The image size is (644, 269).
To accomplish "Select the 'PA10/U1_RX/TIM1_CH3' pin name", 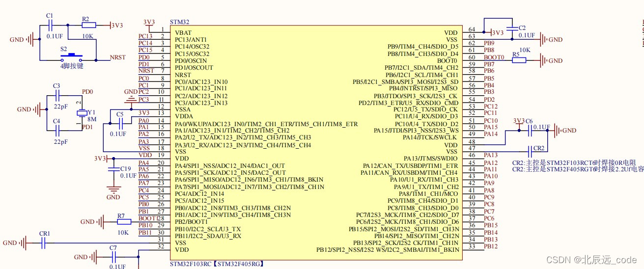I will pyautogui.click(x=423, y=180).
